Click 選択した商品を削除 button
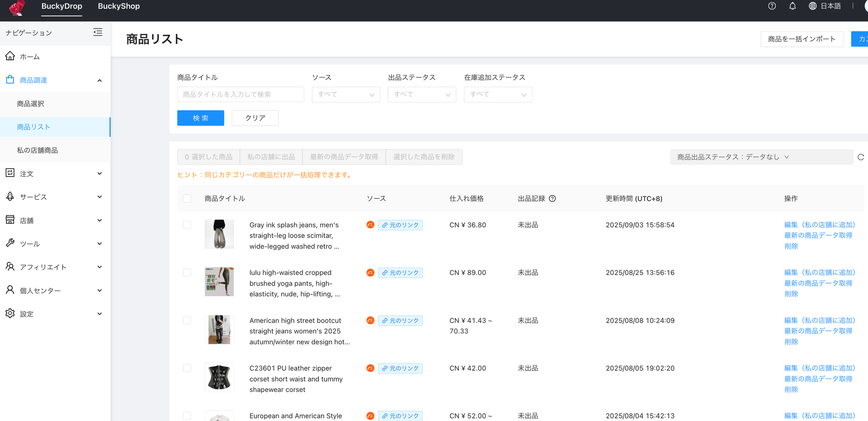This screenshot has width=868, height=421. point(424,157)
